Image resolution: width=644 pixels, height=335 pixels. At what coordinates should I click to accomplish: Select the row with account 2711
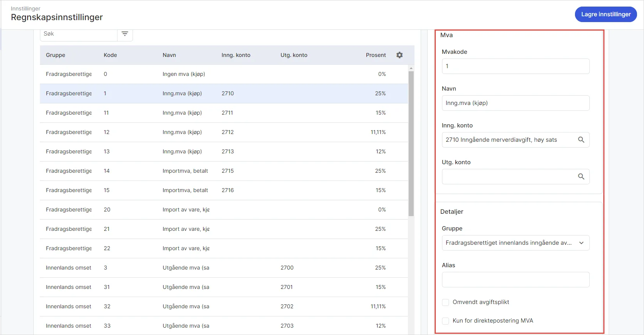224,113
